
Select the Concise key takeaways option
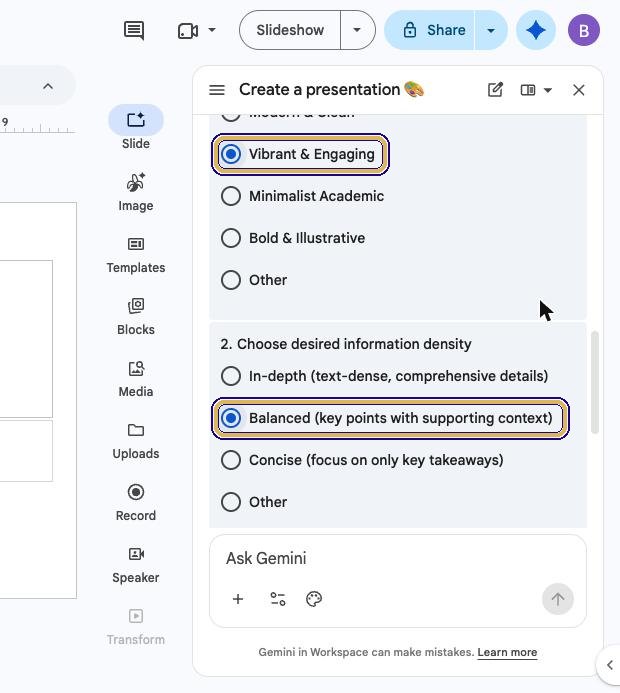[362, 460]
